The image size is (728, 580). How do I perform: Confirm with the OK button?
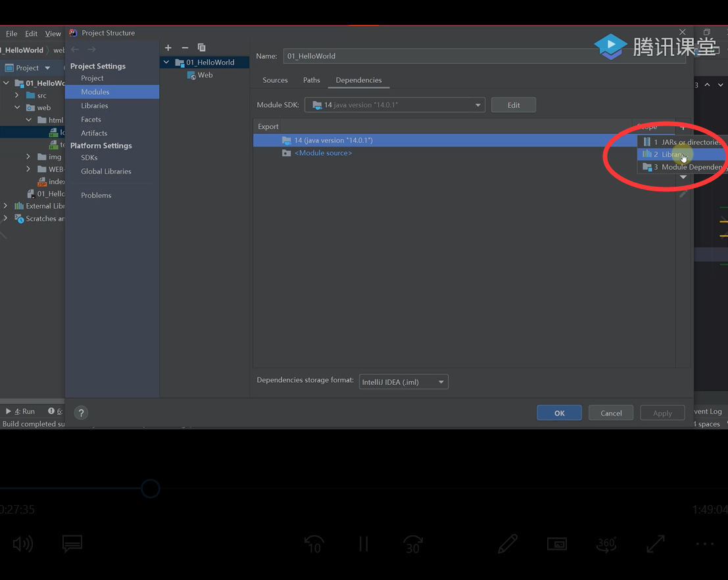click(560, 413)
